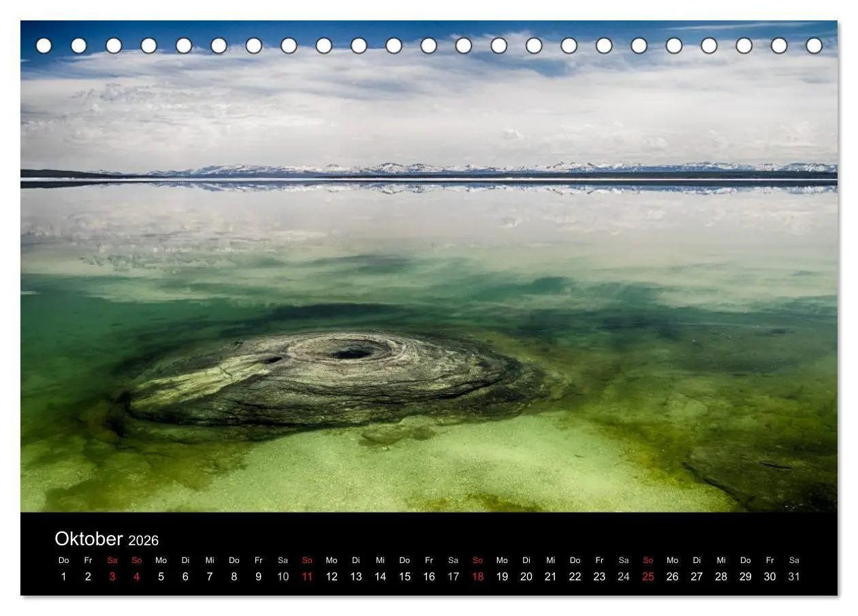The image size is (858, 616).
Task: Click the year "2026" next to Oktober
Action: [144, 540]
